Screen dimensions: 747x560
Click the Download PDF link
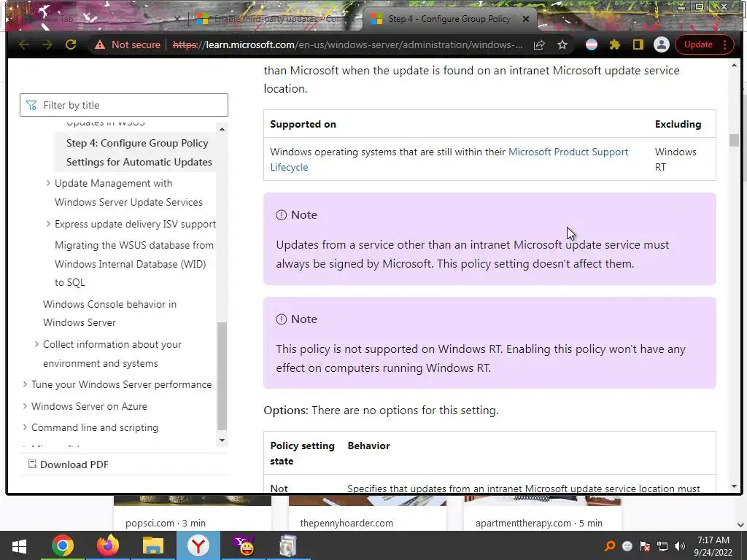tap(69, 464)
